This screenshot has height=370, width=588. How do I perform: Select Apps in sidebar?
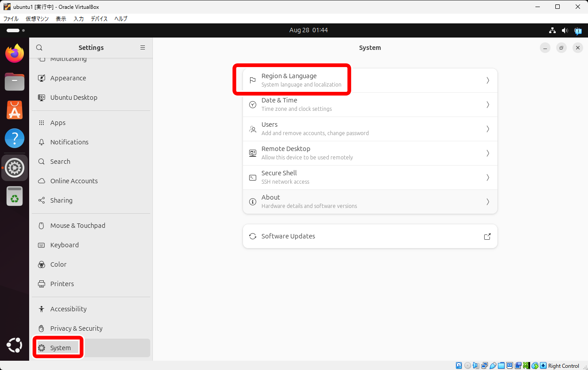coord(91,123)
